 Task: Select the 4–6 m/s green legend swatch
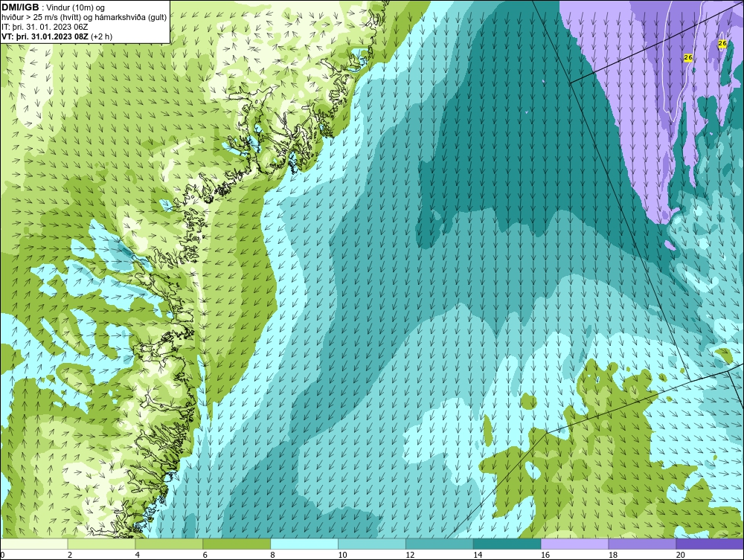coord(169,544)
